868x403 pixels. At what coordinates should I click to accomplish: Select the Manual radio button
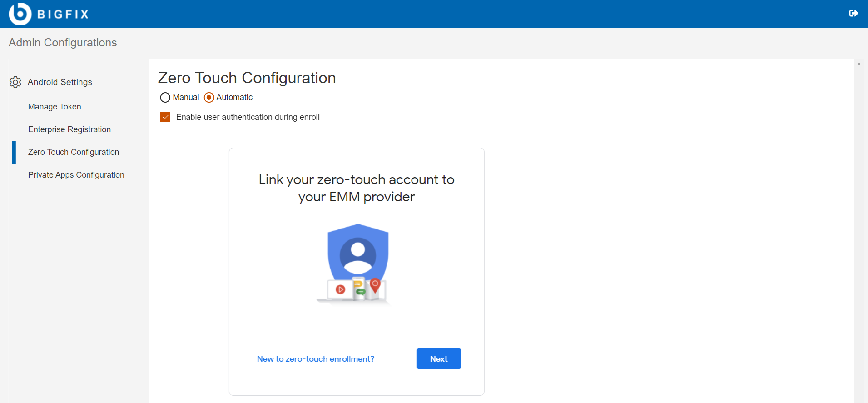pos(165,98)
